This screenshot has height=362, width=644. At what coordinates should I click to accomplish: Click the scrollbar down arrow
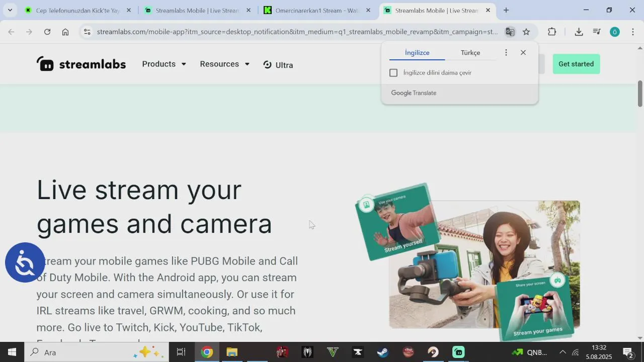(640, 338)
